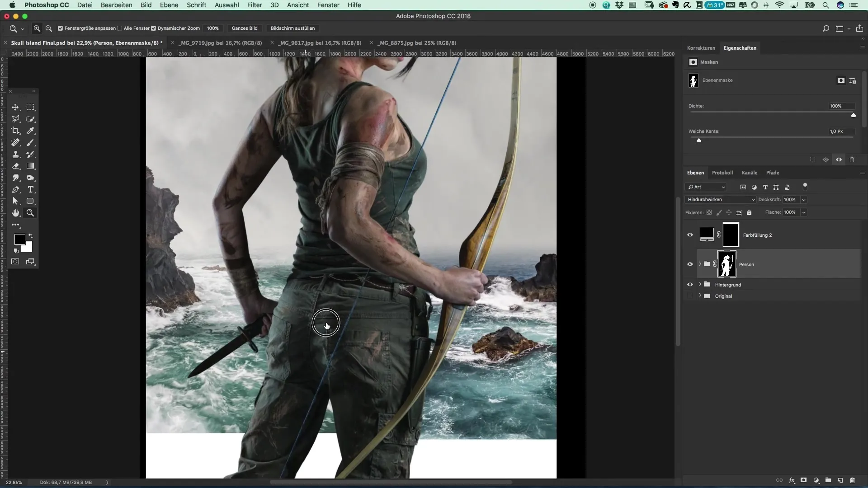Switch to the Protokoll tab

[722, 173]
